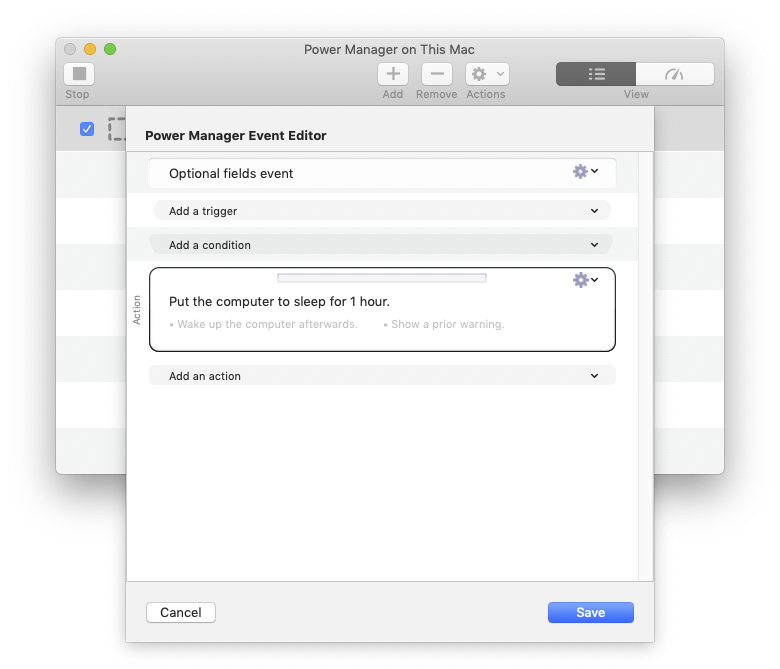Switch to the gauge view segment
Image resolution: width=780 pixels, height=669 pixels.
coord(675,74)
